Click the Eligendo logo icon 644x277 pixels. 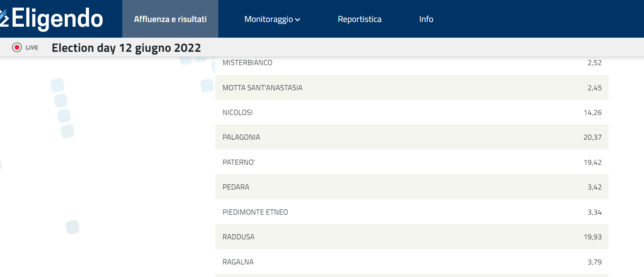pos(4,18)
